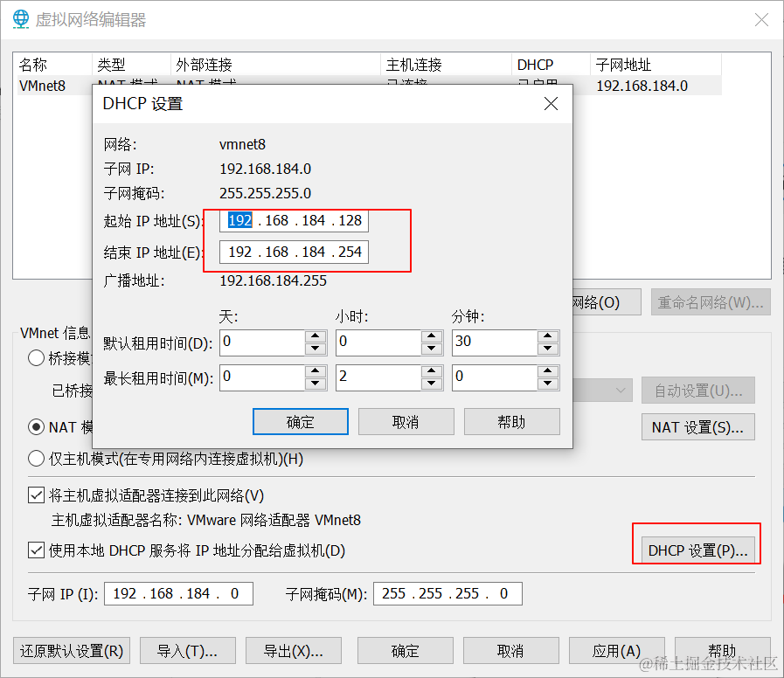Click the 子网掩码 input field
Viewport: 784px width, 678px height.
point(448,593)
